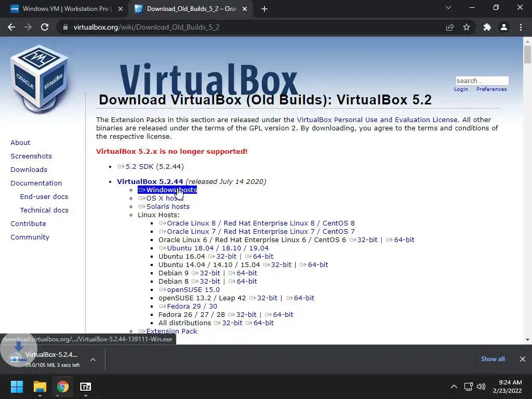Click the site search field
The height and width of the screenshot is (399, 532).
[x=482, y=81]
